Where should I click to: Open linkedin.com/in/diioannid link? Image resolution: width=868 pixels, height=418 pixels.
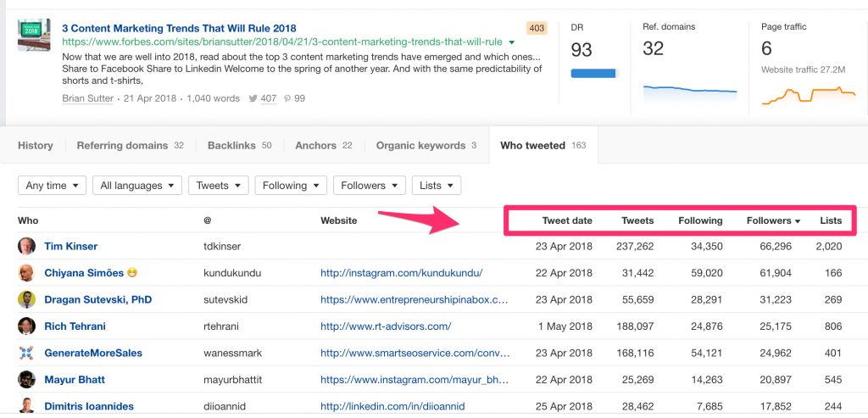(392, 406)
